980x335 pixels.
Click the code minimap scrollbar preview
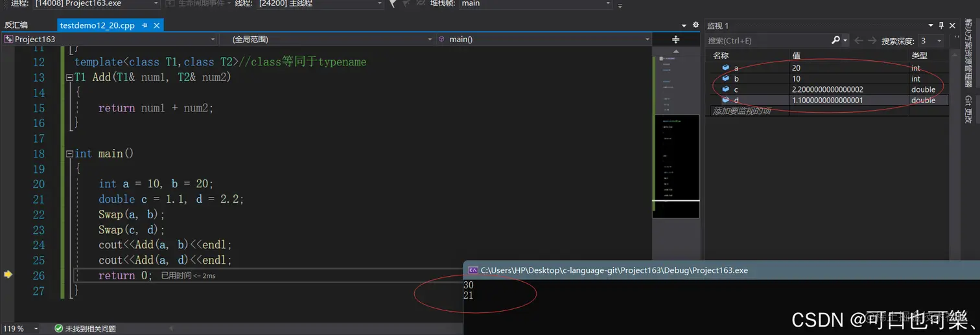(x=676, y=165)
